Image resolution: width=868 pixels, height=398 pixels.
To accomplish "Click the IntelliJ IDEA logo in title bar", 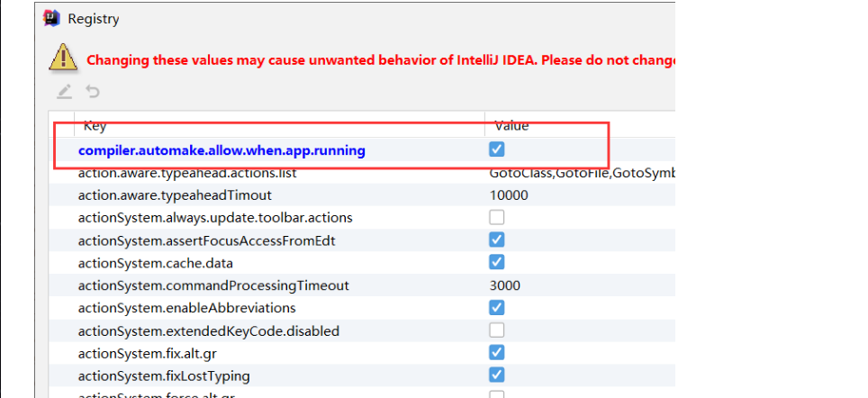I will click(51, 18).
